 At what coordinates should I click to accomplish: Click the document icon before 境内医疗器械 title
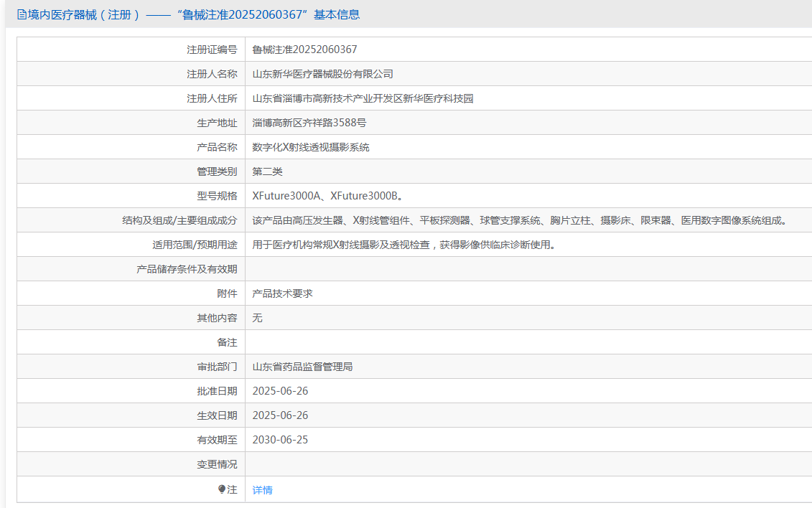[x=22, y=14]
